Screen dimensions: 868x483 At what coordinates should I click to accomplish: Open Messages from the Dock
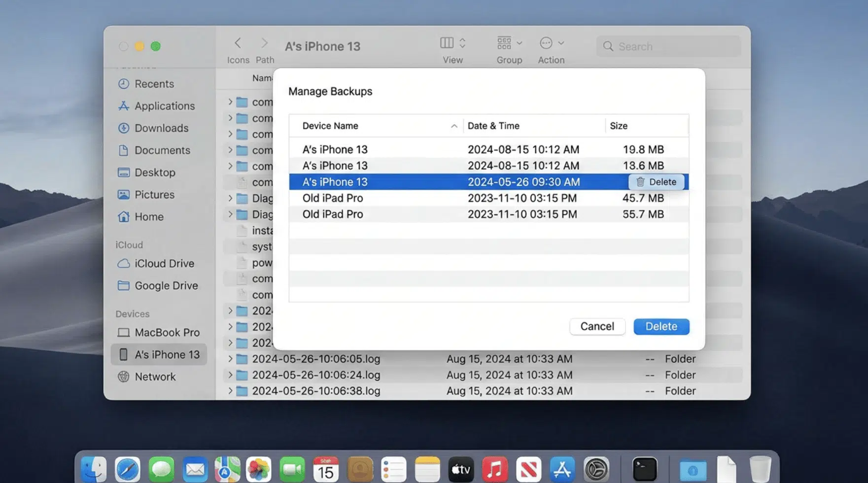tap(161, 469)
